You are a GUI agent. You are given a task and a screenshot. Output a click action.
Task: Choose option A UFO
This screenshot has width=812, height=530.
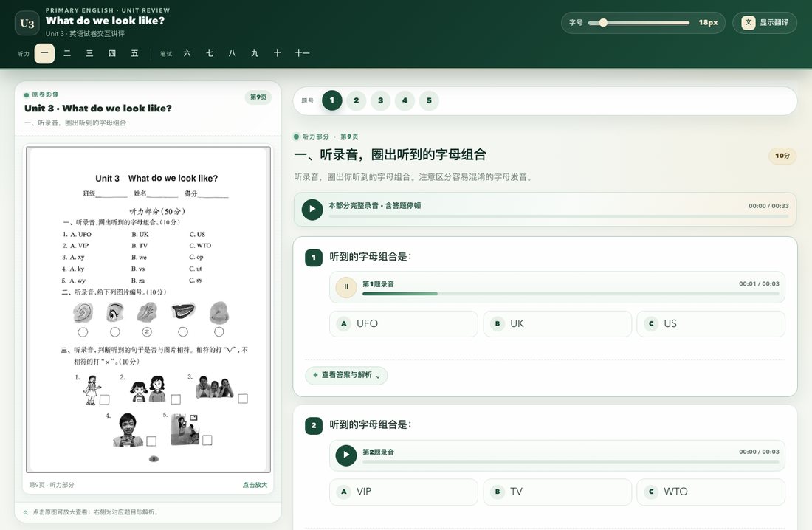[403, 324]
